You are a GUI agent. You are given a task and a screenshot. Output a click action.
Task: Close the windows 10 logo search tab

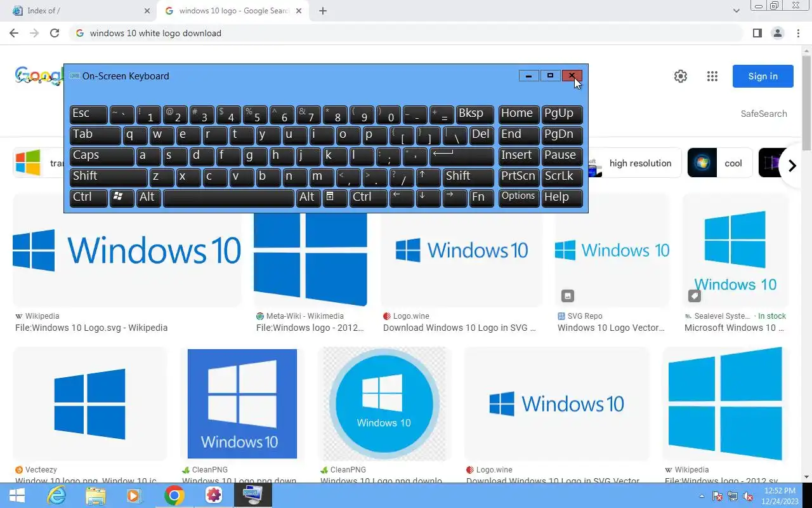point(299,11)
